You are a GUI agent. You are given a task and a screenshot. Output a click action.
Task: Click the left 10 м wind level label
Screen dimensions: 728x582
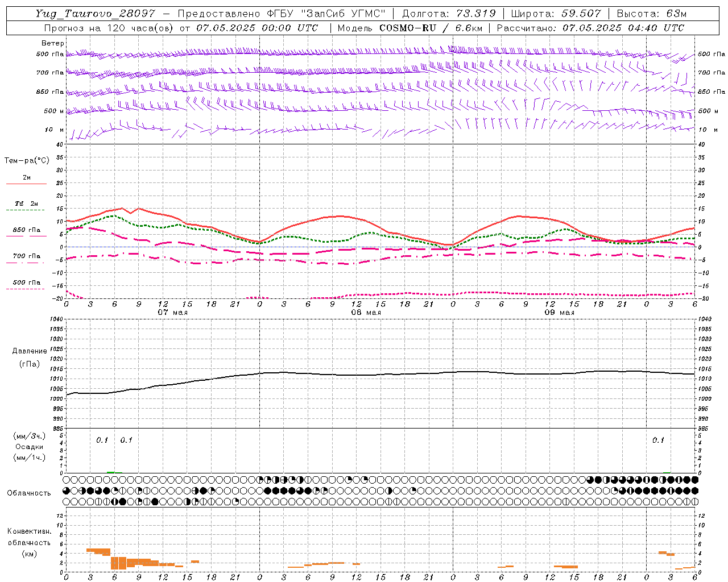(x=55, y=130)
